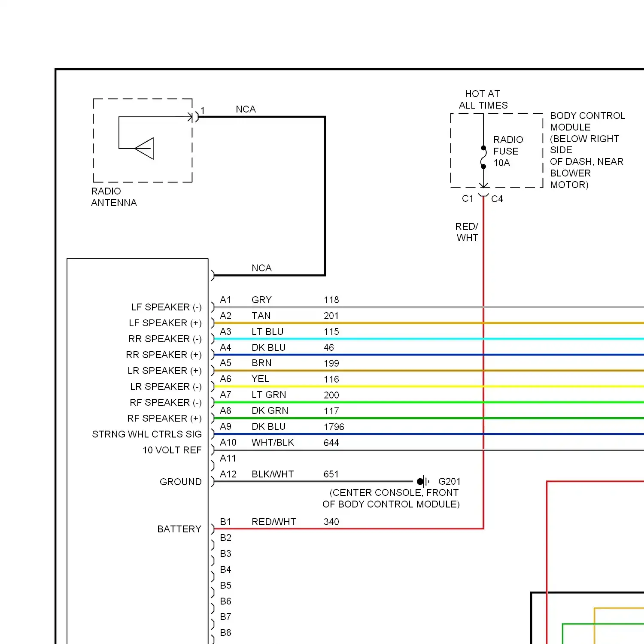This screenshot has height=644, width=644.
Task: Click DK BLU text on pin A4 row
Action: tap(269, 348)
